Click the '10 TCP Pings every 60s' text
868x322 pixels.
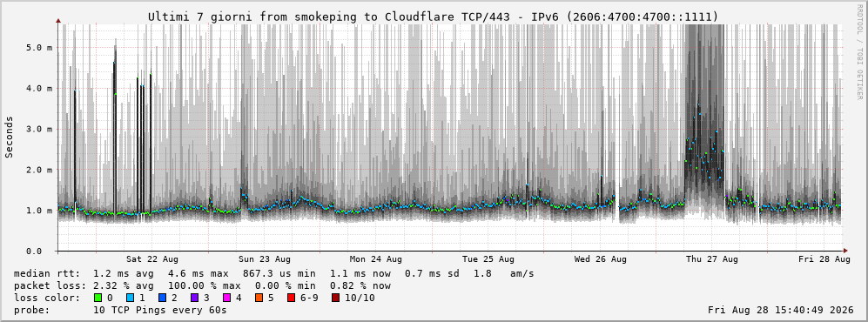[160, 311]
